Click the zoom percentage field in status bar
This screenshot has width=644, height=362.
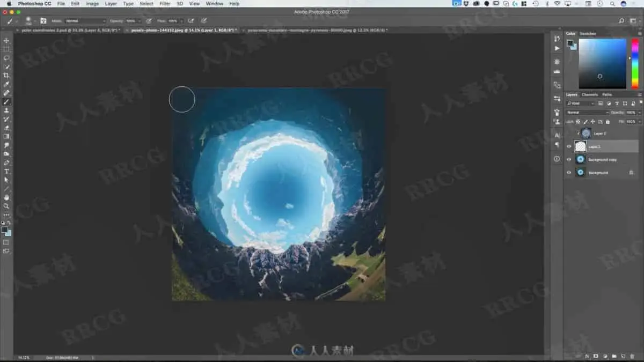(x=24, y=357)
